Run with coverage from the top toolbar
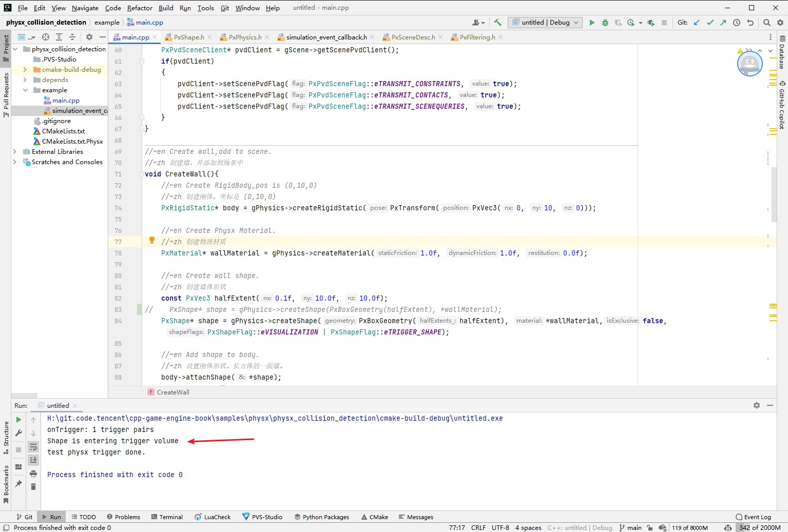 (x=619, y=23)
